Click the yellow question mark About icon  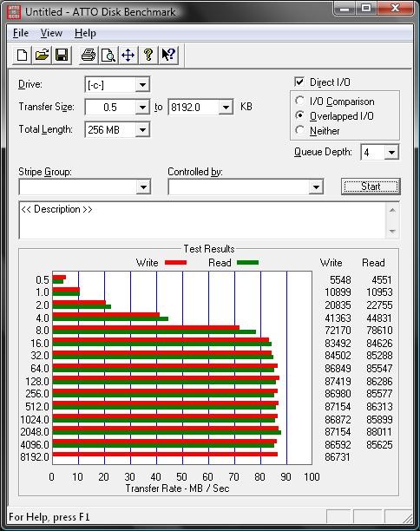click(148, 55)
